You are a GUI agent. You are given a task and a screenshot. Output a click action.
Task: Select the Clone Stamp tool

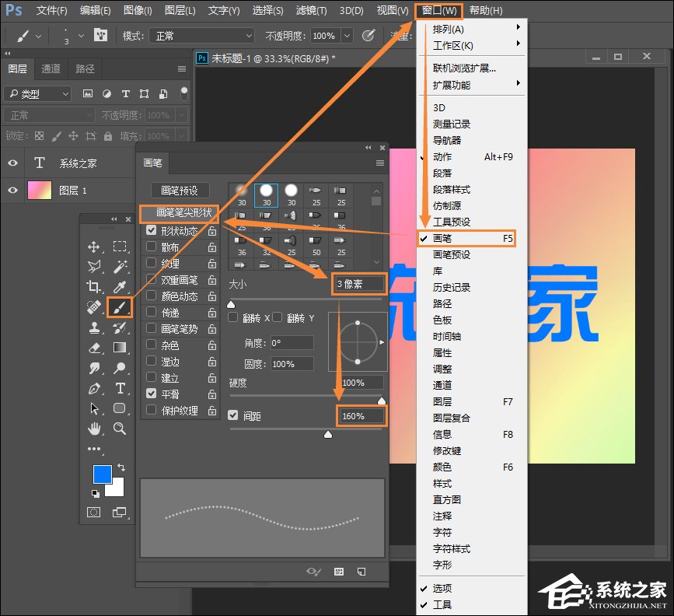tap(95, 329)
